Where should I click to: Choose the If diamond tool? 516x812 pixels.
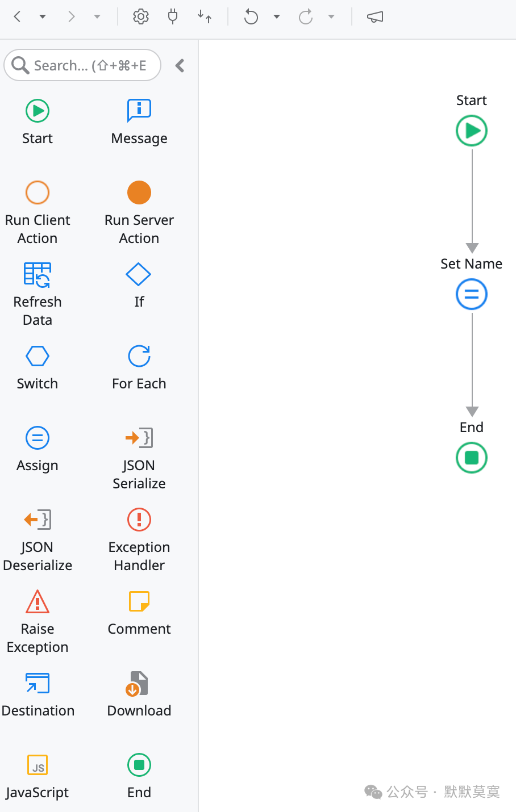tap(139, 274)
